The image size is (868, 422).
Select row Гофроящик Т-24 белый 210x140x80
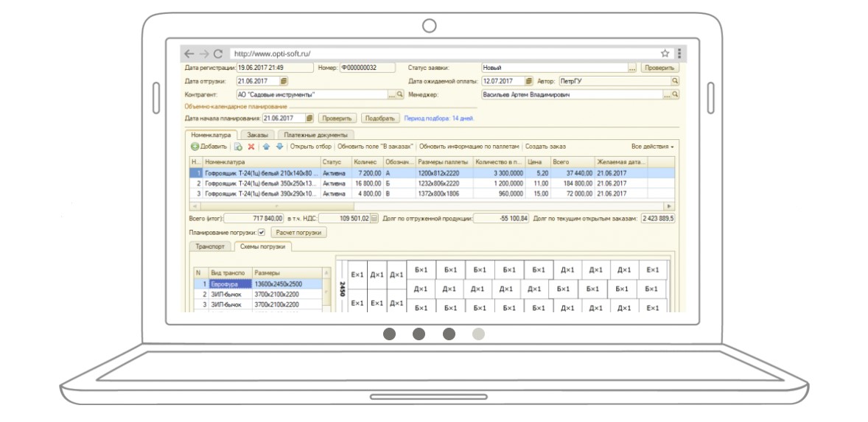point(432,172)
